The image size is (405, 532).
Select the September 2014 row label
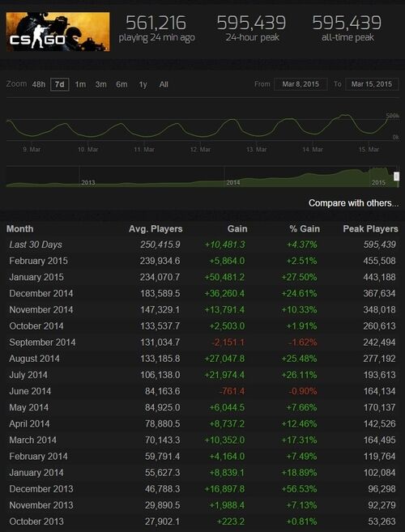[42, 343]
